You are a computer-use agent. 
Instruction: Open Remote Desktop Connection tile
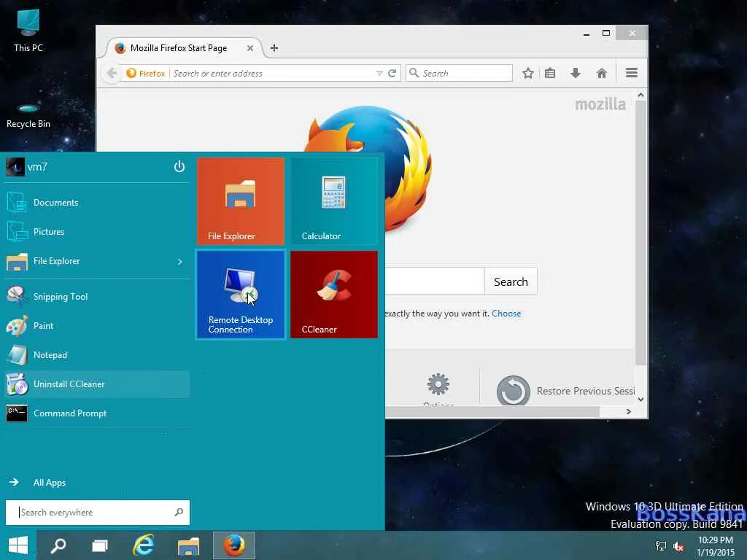(241, 295)
